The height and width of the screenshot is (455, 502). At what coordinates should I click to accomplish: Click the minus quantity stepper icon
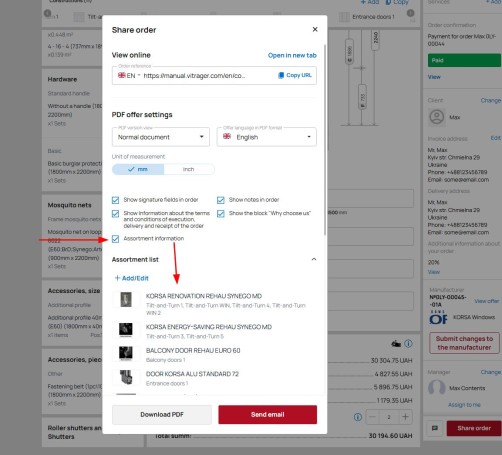(373, 417)
